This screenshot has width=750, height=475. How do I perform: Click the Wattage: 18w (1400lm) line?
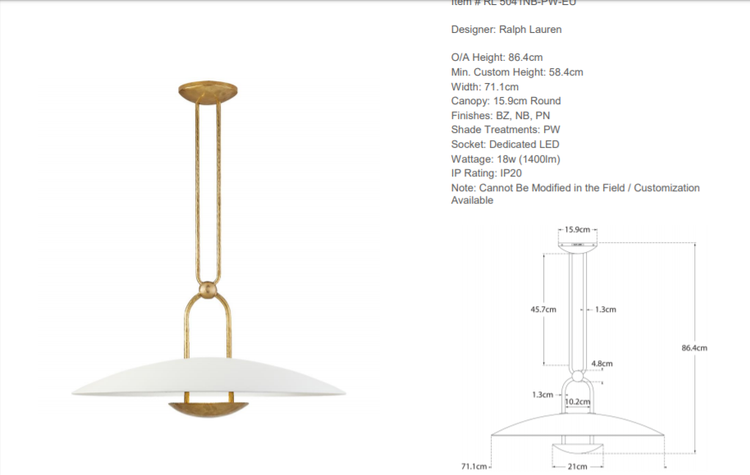coord(504,159)
